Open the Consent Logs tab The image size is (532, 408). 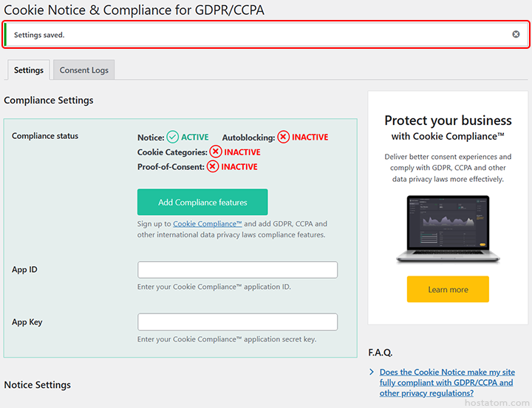point(83,70)
